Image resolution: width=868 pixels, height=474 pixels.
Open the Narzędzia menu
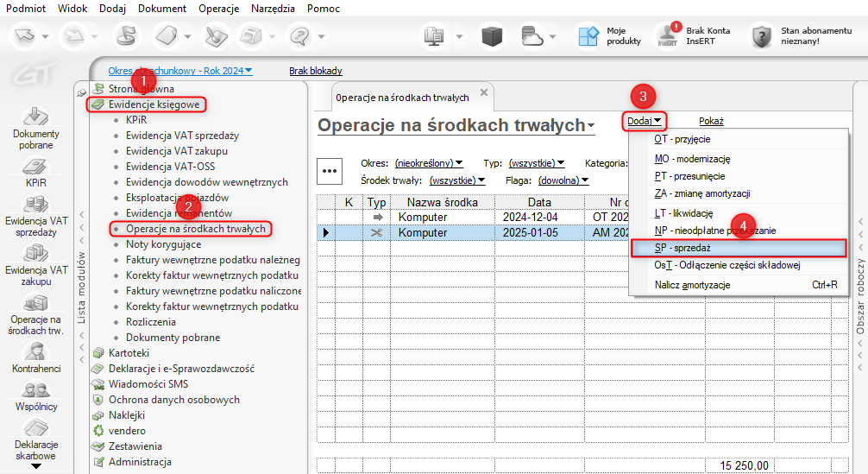click(273, 9)
